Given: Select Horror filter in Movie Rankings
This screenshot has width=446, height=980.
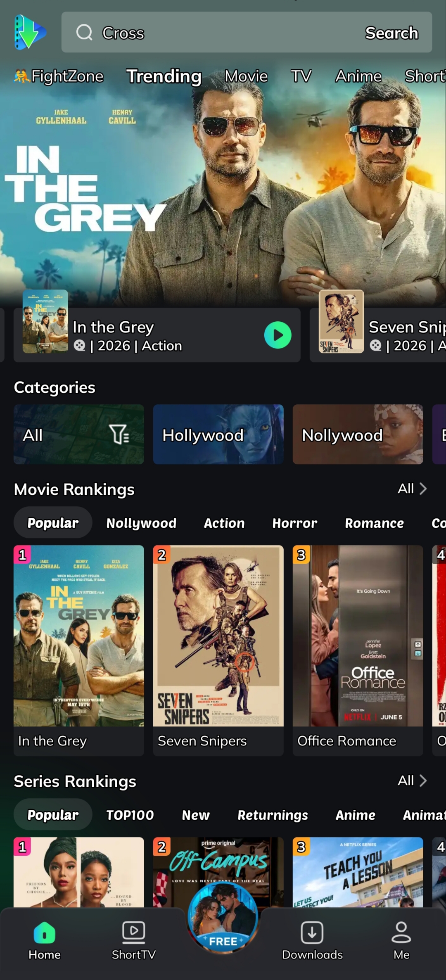Looking at the screenshot, I should [x=295, y=523].
